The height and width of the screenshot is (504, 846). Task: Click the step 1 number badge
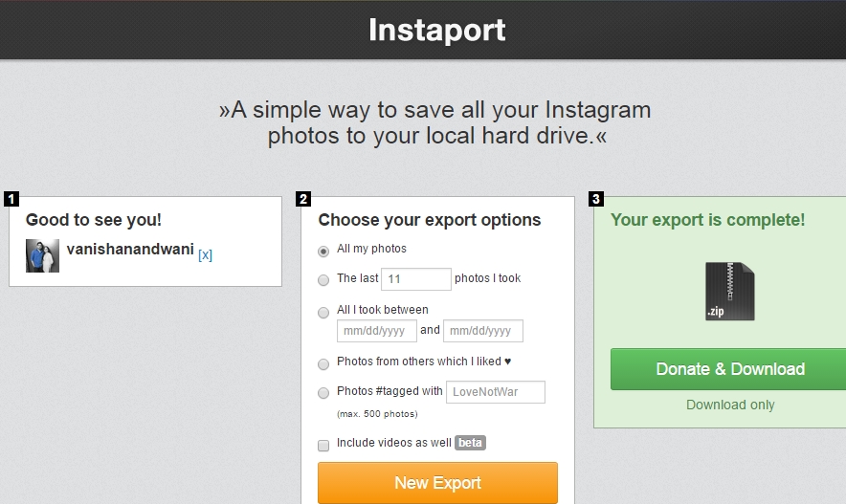point(11,199)
